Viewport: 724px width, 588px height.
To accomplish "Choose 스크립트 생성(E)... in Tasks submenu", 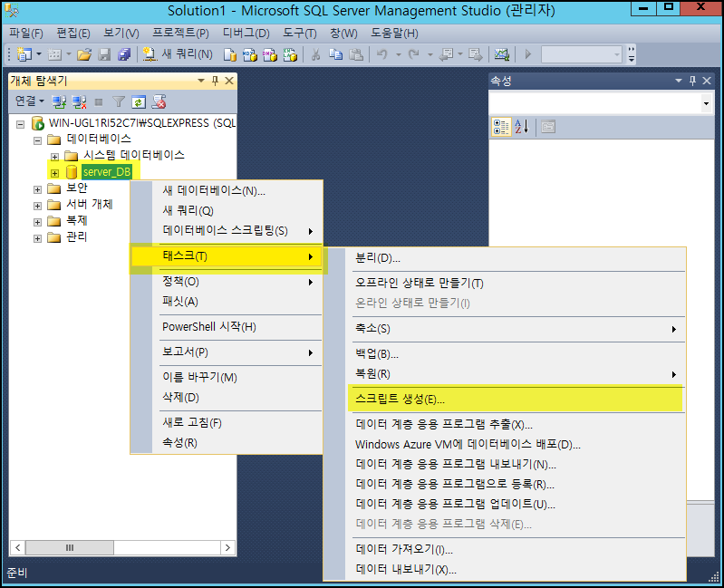I will (516, 400).
